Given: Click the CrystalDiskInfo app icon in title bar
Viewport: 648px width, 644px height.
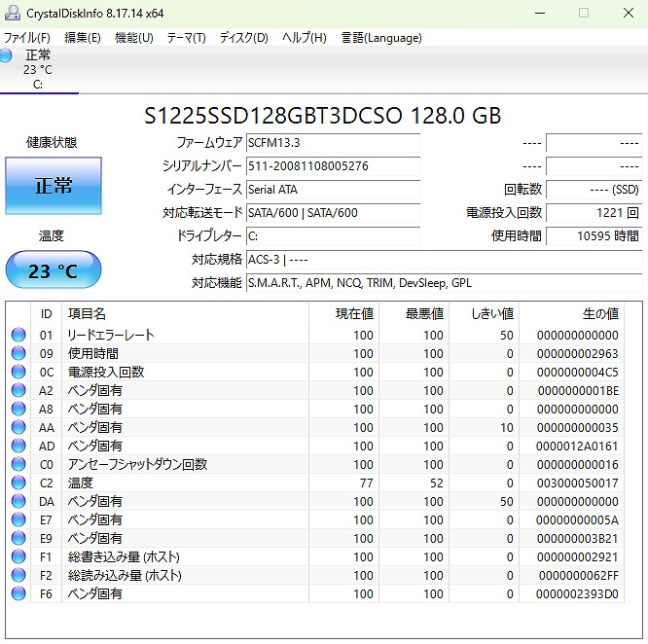Looking at the screenshot, I should coord(12,13).
